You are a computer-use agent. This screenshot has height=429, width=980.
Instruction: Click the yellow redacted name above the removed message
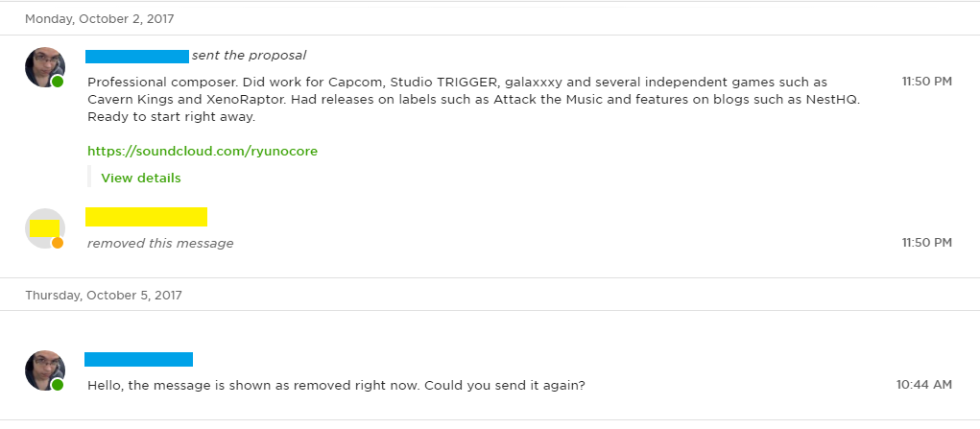(x=146, y=217)
